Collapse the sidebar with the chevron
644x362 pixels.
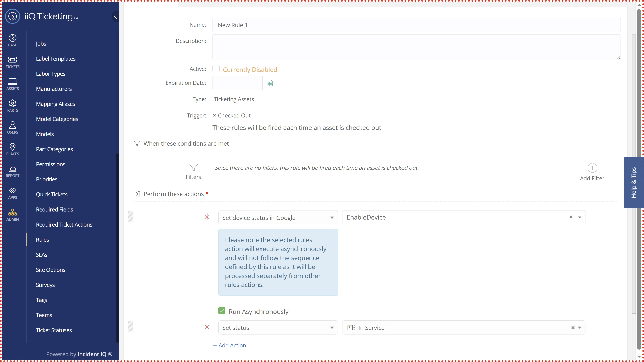pos(115,16)
